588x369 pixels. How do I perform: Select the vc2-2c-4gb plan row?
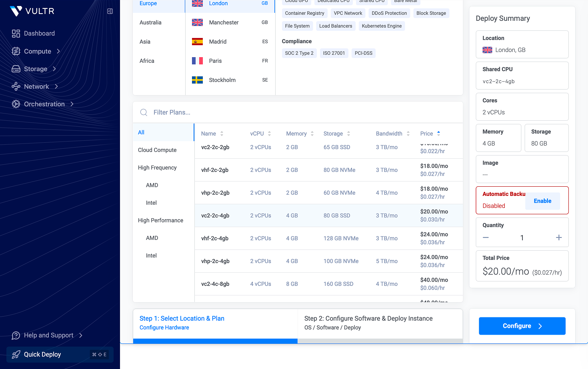329,215
